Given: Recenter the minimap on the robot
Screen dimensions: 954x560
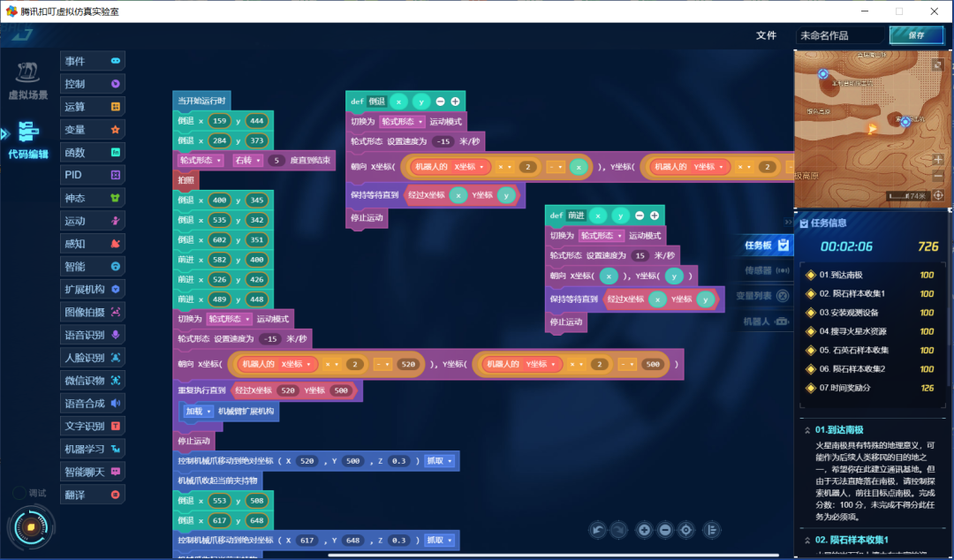Looking at the screenshot, I should pyautogui.click(x=938, y=195).
